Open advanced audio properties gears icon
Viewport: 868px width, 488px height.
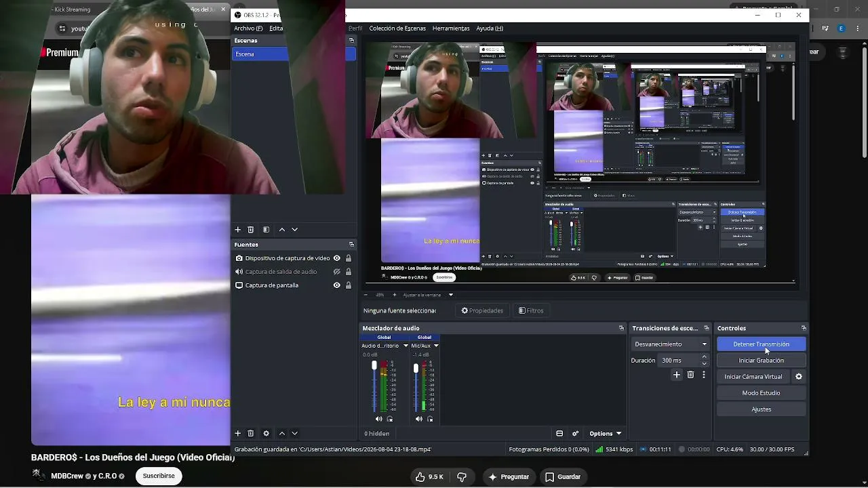[x=575, y=434]
